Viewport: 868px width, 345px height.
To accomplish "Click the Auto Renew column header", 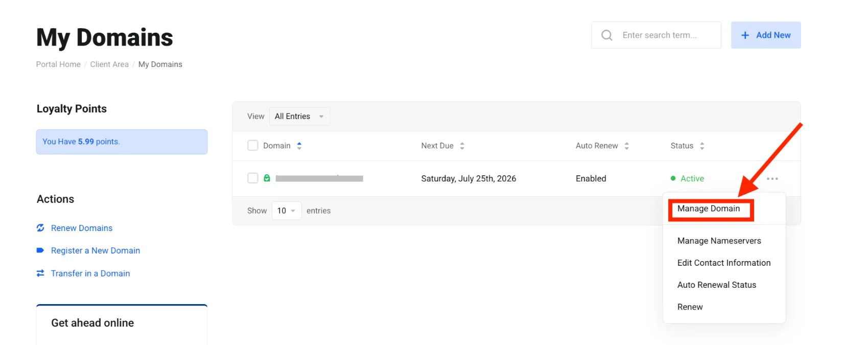I will (x=597, y=146).
